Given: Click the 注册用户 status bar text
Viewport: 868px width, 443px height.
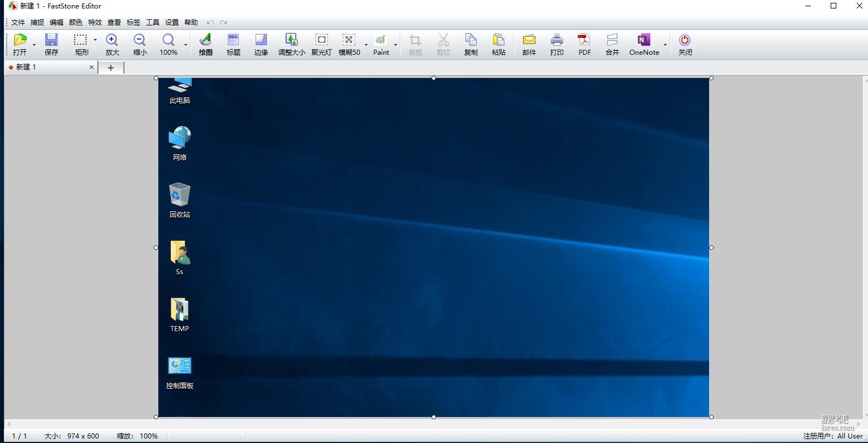Looking at the screenshot, I should [x=834, y=436].
